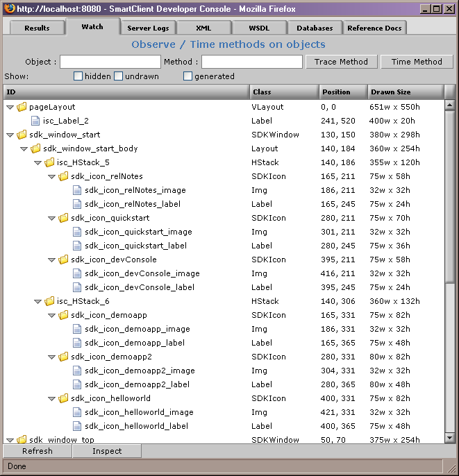Screen dimensions: 459x476
Task: Click the folder icon beside sdk_icon_quickstart
Action: pyautogui.click(x=63, y=218)
